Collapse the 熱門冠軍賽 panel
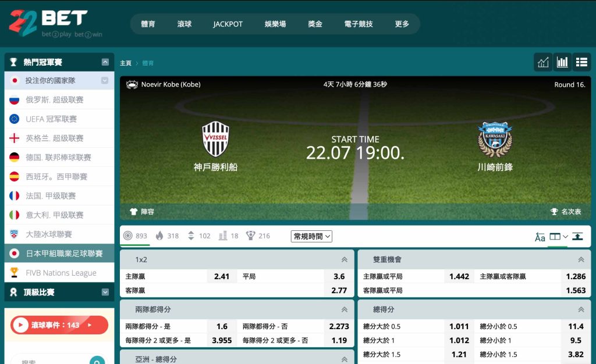This screenshot has height=364, width=596. tap(105, 62)
